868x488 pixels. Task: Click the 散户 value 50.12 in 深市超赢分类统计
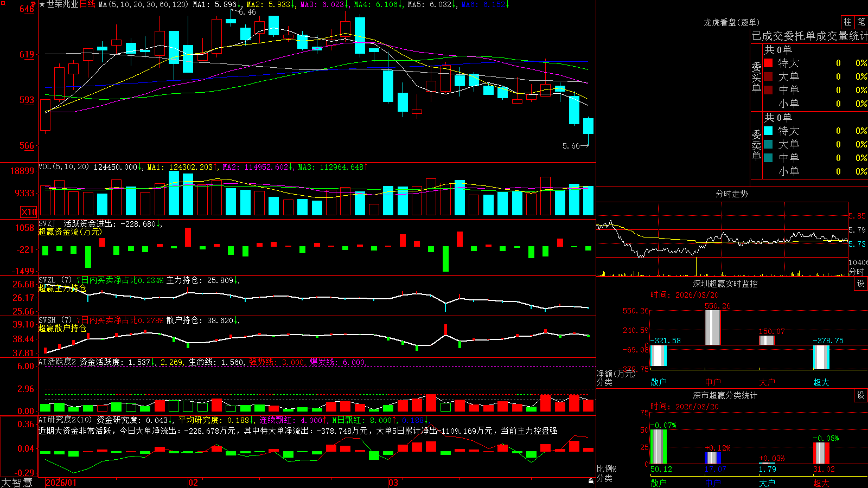pyautogui.click(x=661, y=469)
